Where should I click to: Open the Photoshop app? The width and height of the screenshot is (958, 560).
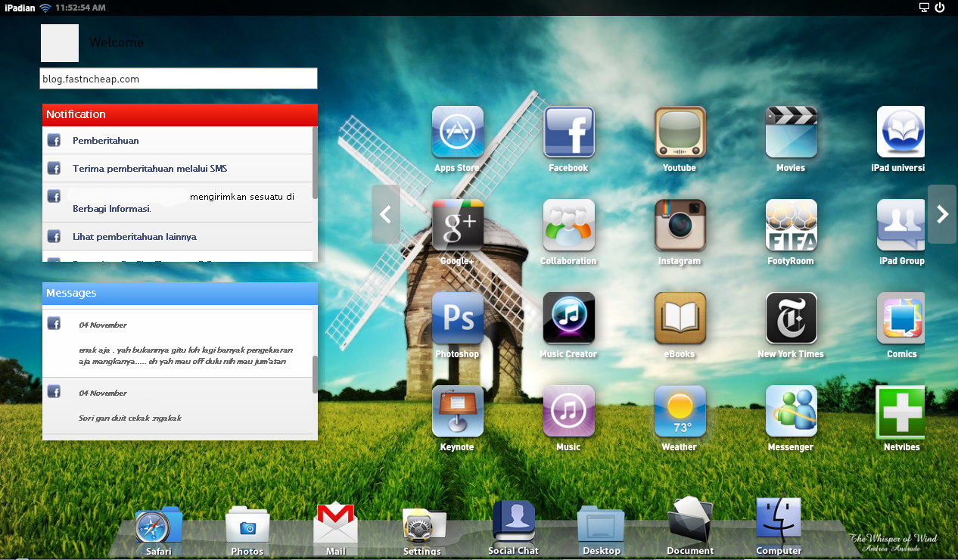[x=457, y=318]
